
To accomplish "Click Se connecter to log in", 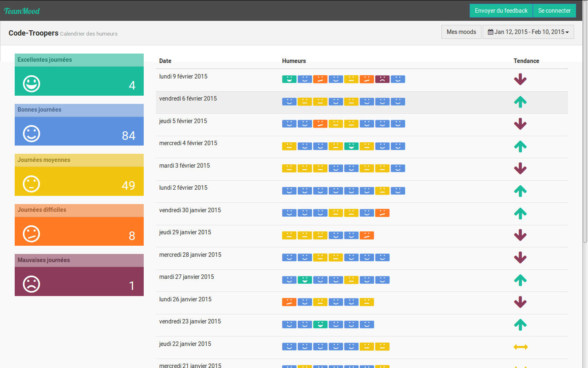I will 554,11.
